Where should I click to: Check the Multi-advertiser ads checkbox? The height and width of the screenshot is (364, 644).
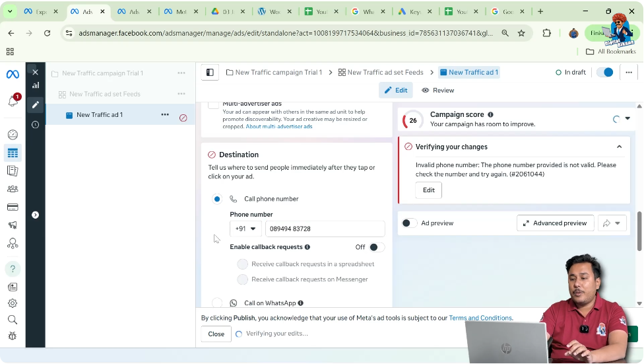point(214,104)
